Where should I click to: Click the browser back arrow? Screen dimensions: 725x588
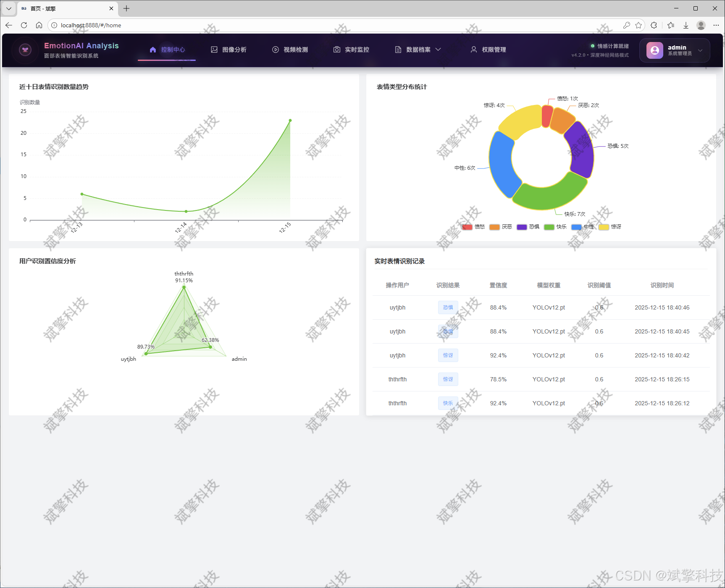coord(9,25)
